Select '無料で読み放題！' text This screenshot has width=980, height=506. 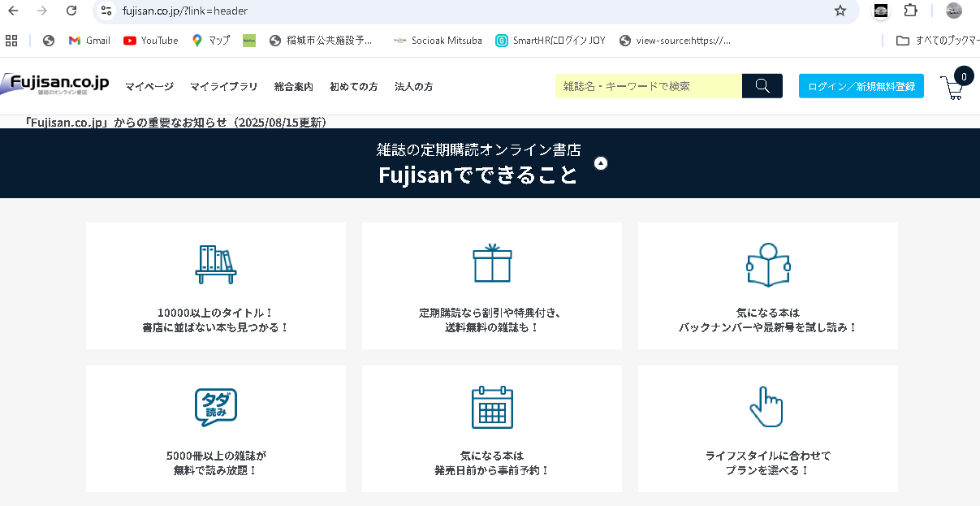(x=216, y=471)
